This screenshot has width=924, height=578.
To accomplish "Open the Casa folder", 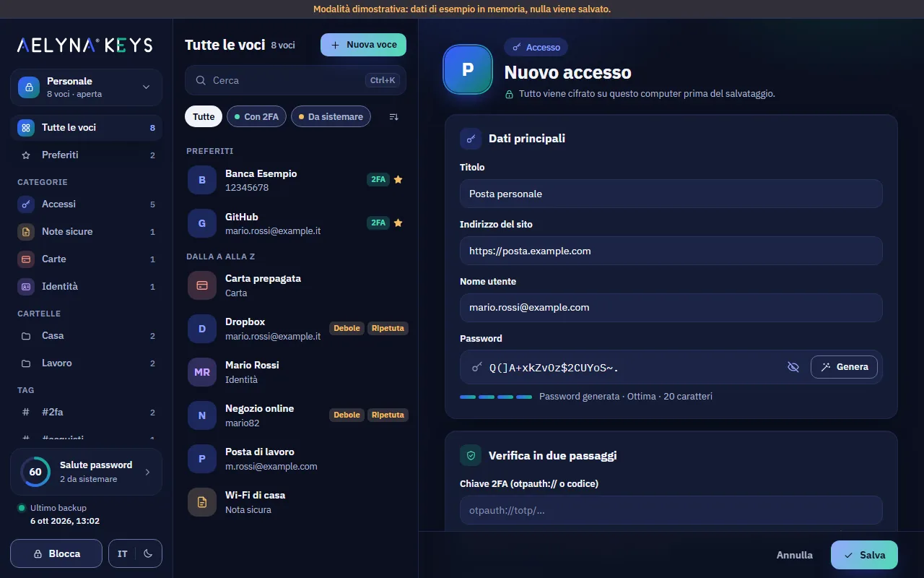I will [86, 335].
